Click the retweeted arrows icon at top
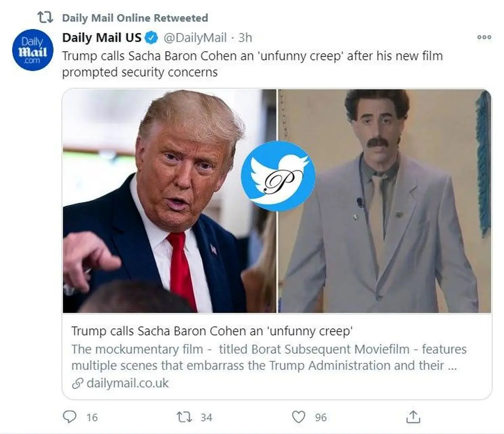This screenshot has width=504, height=434. click(x=45, y=18)
